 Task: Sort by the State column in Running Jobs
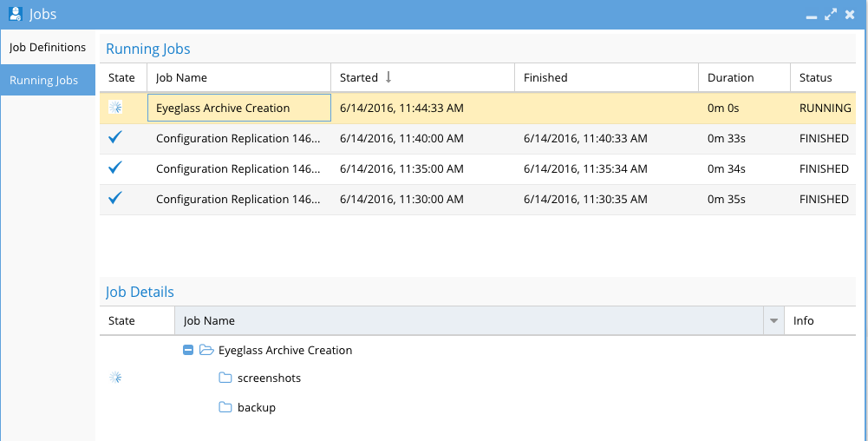click(123, 77)
